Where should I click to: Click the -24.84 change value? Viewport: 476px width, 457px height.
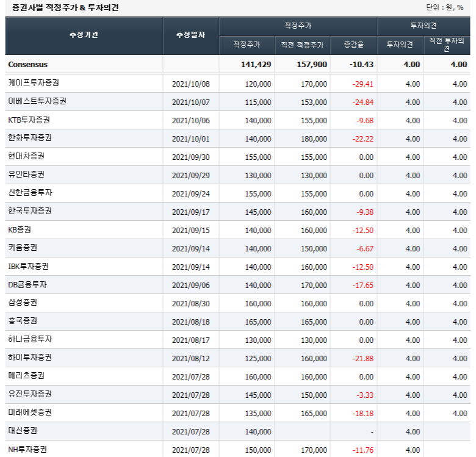(x=362, y=103)
